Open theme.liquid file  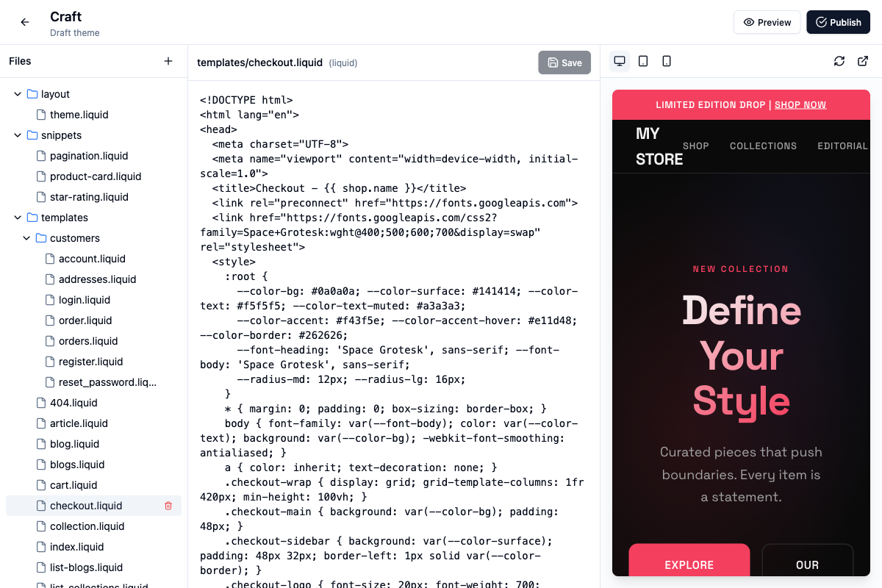pyautogui.click(x=79, y=115)
